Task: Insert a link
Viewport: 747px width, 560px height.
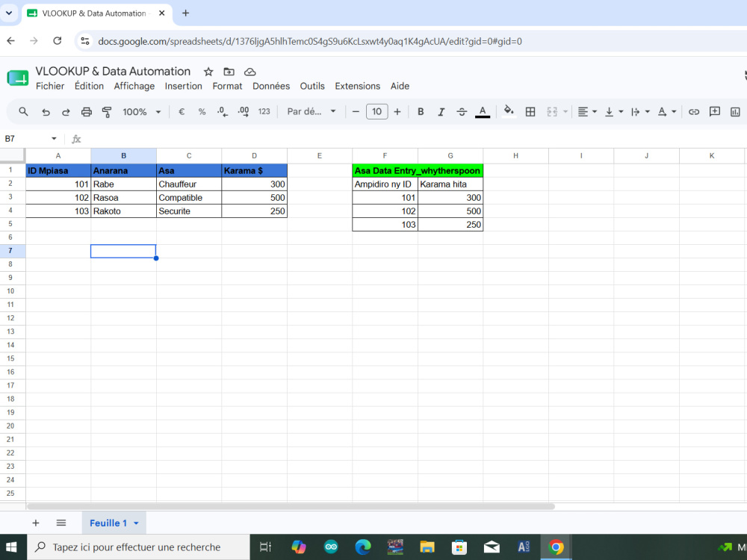Action: (x=694, y=112)
